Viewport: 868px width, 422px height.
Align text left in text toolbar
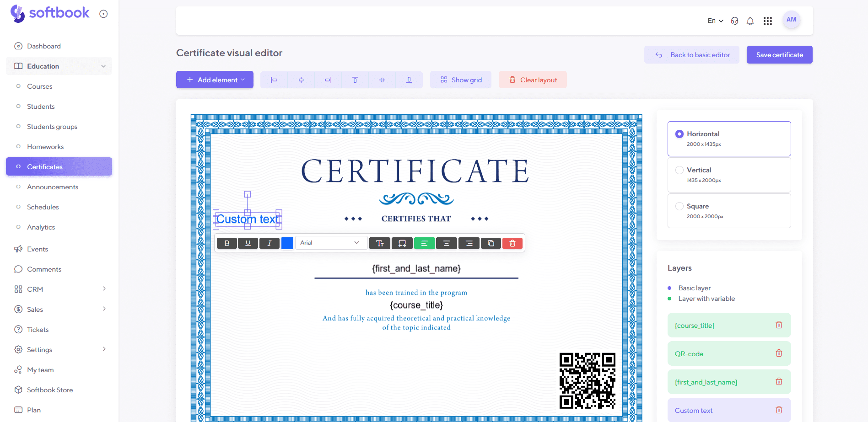pos(425,243)
